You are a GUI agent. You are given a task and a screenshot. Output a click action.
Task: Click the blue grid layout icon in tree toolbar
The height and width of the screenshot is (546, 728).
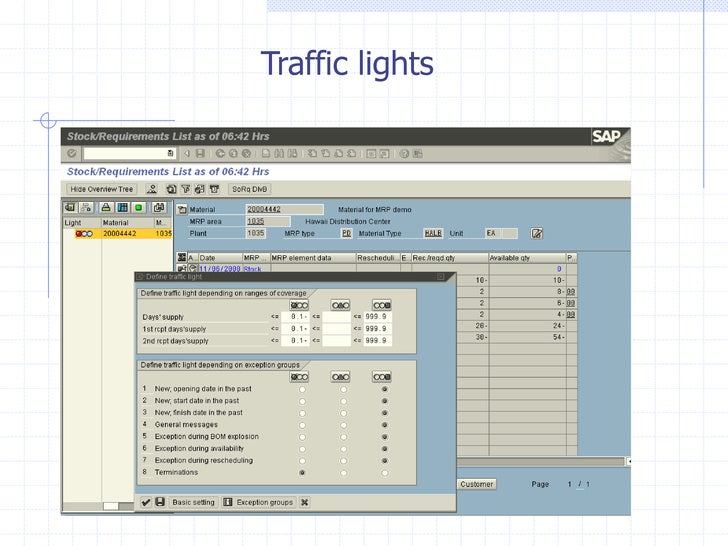click(123, 208)
